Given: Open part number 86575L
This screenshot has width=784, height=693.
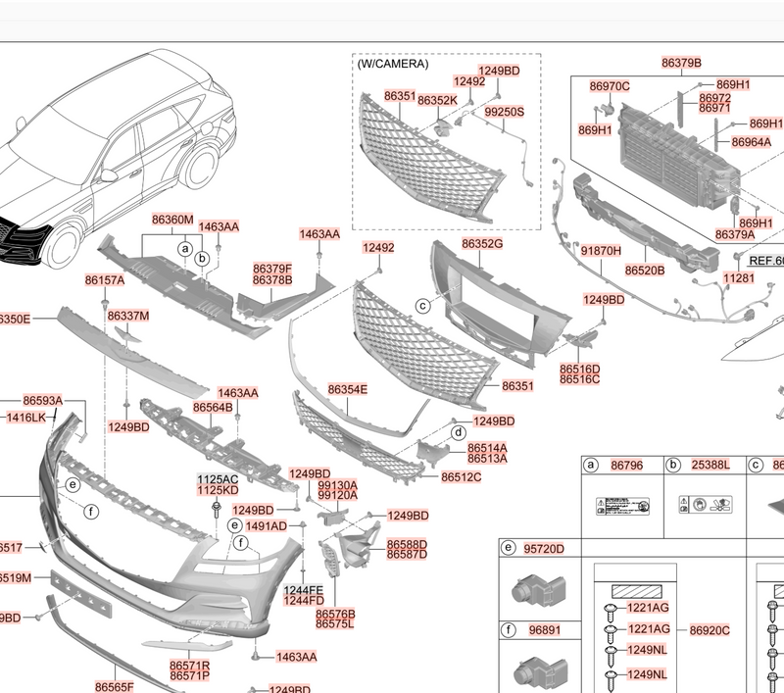Looking at the screenshot, I should click(335, 623).
